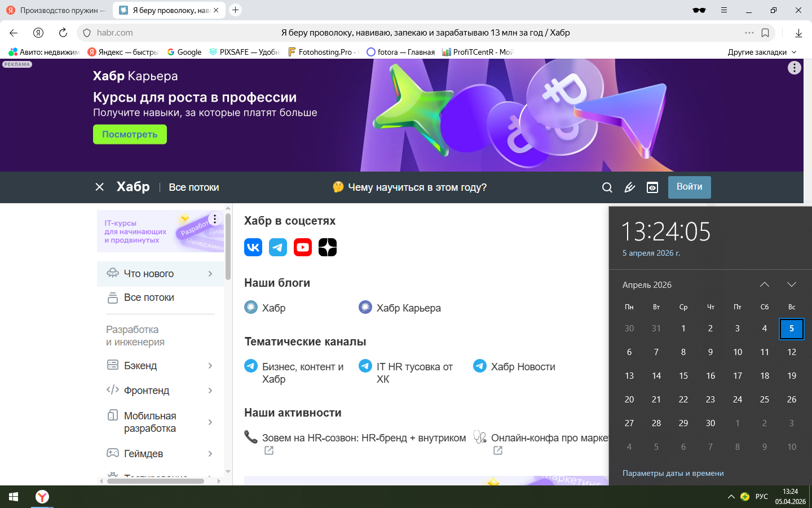Click the habr.com address field
Viewport: 812px width, 508px height.
tap(115, 33)
